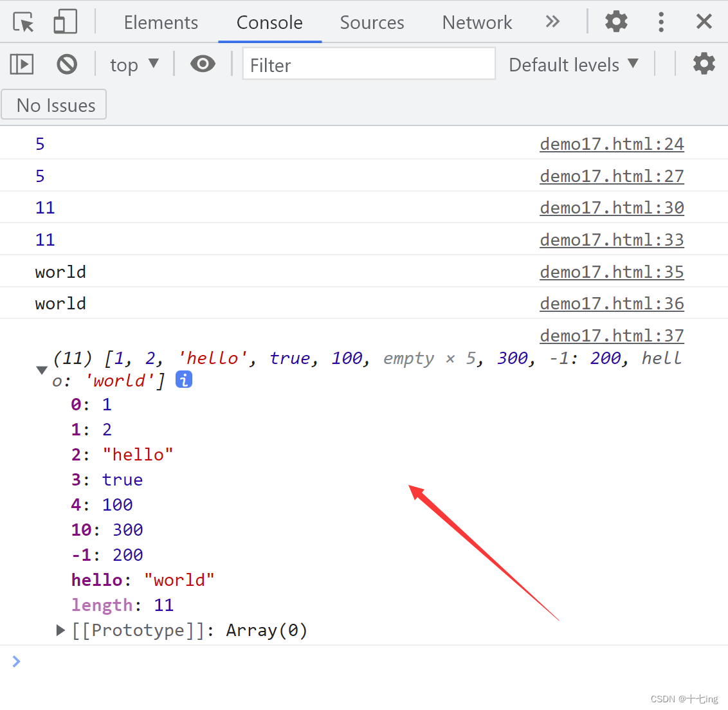The width and height of the screenshot is (728, 710).
Task: Click the logged world from demo17.html:36
Action: point(60,303)
